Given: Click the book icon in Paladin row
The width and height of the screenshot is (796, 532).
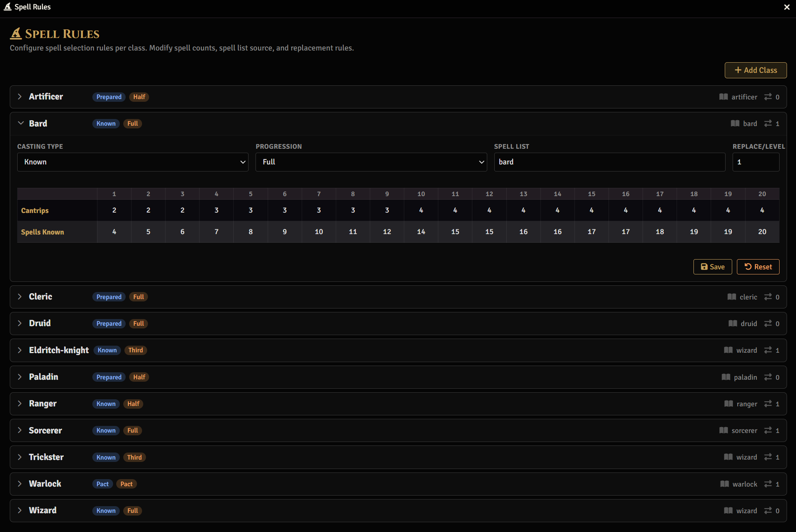Looking at the screenshot, I should pyautogui.click(x=726, y=377).
